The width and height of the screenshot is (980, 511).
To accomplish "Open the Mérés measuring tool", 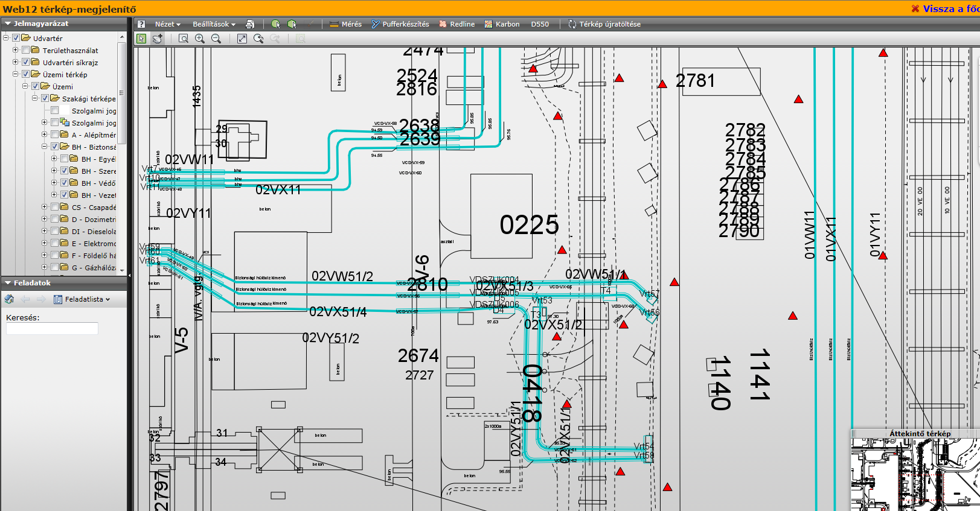I will [x=345, y=24].
